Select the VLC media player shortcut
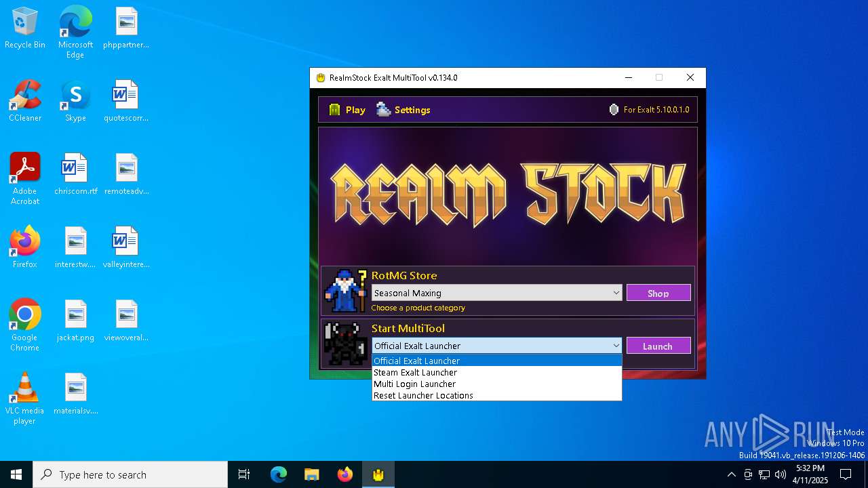868x488 pixels. coord(25,398)
